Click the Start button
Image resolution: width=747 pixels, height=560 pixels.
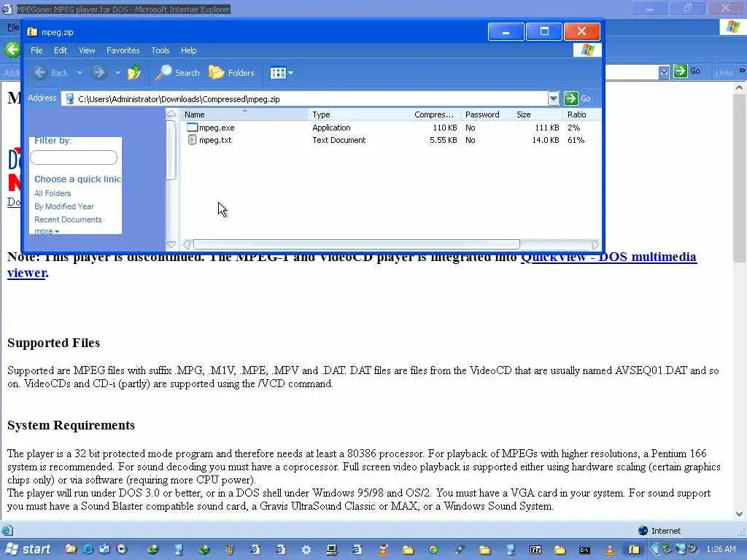pyautogui.click(x=27, y=550)
